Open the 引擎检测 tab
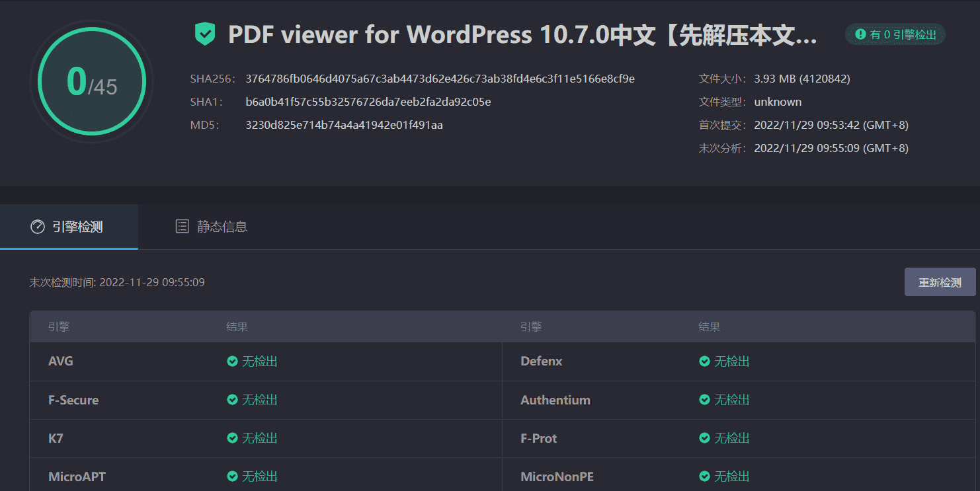The width and height of the screenshot is (980, 491). [x=69, y=227]
